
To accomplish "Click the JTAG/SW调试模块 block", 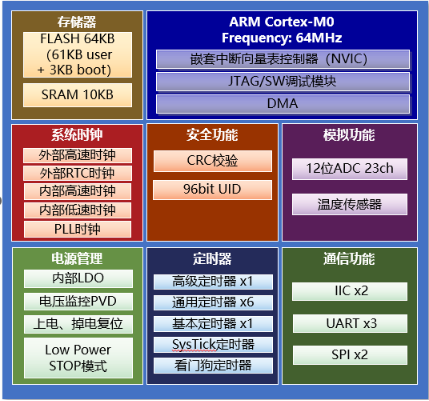I will [x=283, y=82].
